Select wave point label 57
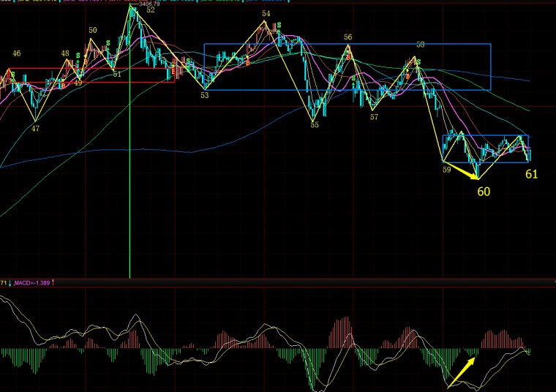 point(374,117)
